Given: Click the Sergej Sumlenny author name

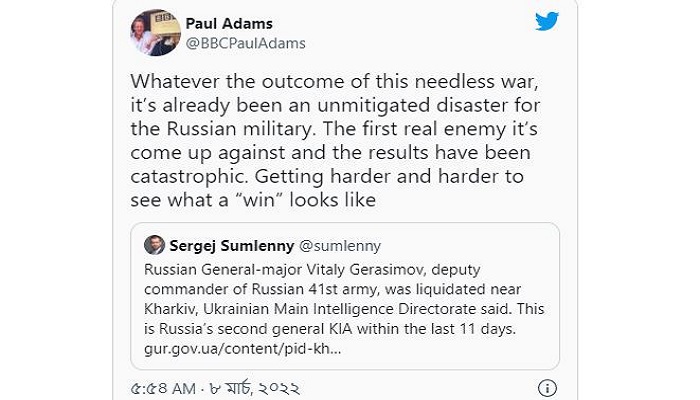Looking at the screenshot, I should (232, 246).
